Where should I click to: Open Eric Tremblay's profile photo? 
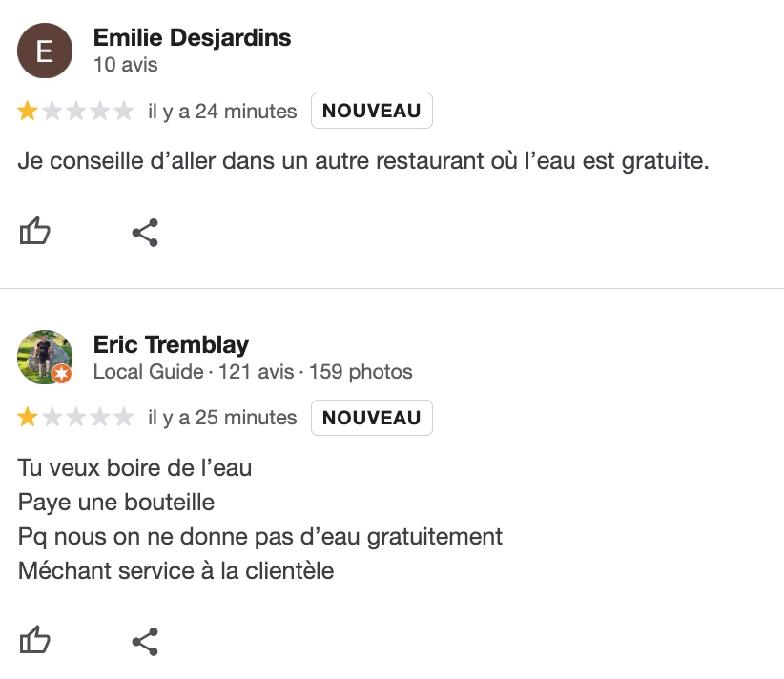[x=45, y=357]
